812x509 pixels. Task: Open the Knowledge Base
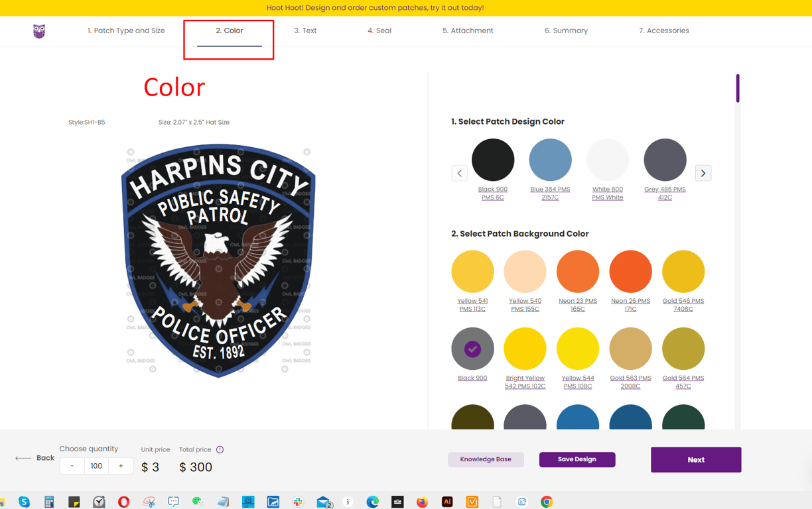coord(486,459)
